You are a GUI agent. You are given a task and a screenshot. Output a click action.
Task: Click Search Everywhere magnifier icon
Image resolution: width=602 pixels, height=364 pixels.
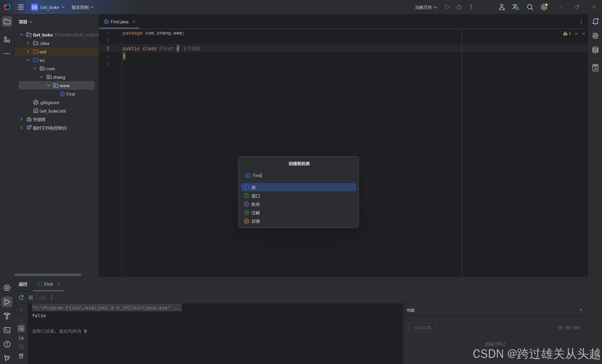tap(530, 7)
